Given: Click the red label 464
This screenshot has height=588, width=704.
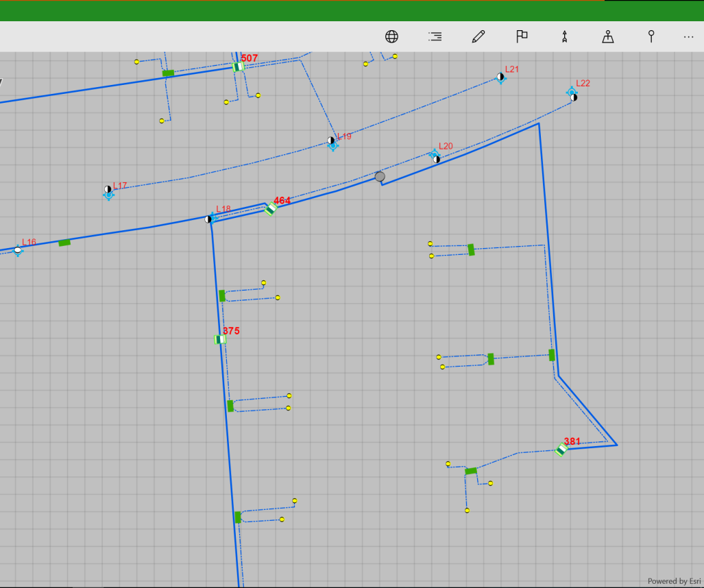Looking at the screenshot, I should (282, 200).
